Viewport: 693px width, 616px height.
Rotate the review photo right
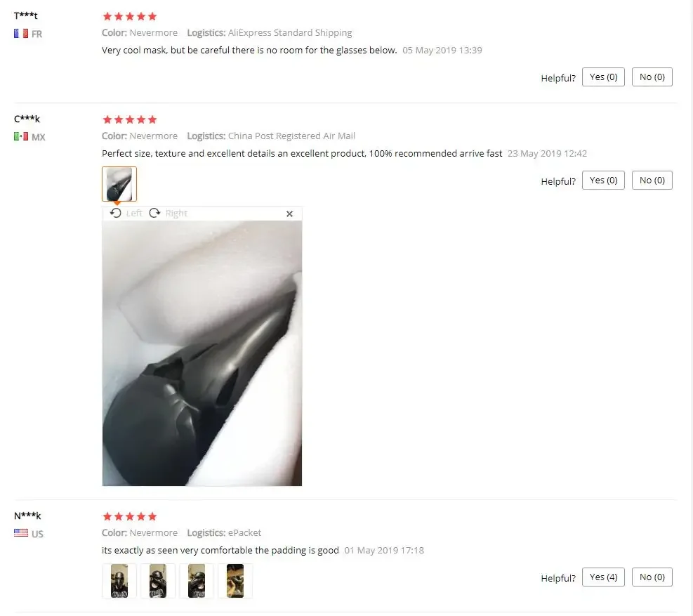tap(168, 213)
